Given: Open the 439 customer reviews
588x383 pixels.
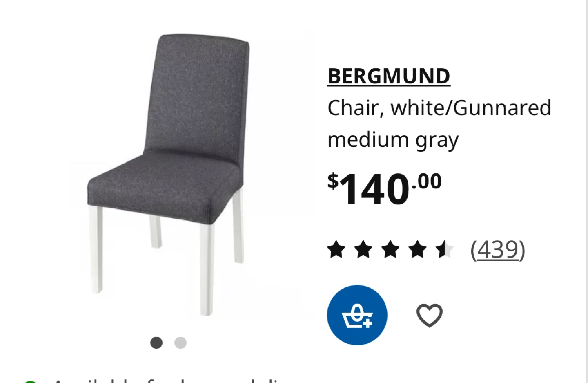Looking at the screenshot, I should tap(498, 249).
